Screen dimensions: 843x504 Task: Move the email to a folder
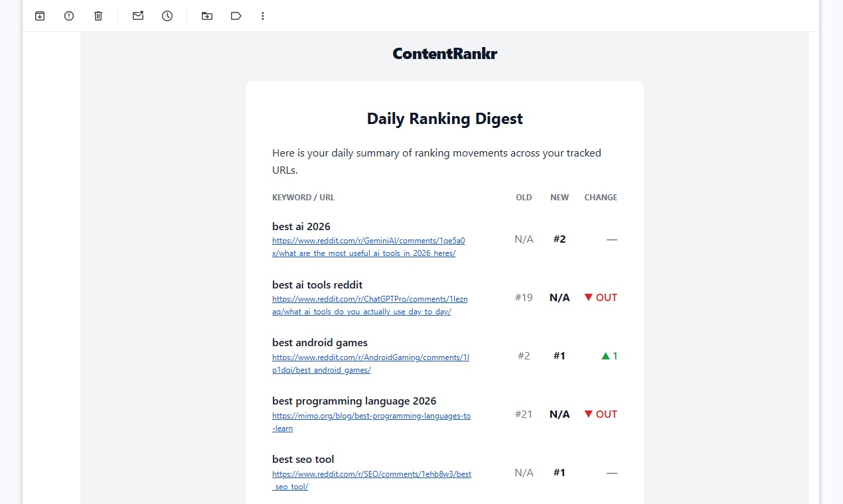click(x=206, y=16)
